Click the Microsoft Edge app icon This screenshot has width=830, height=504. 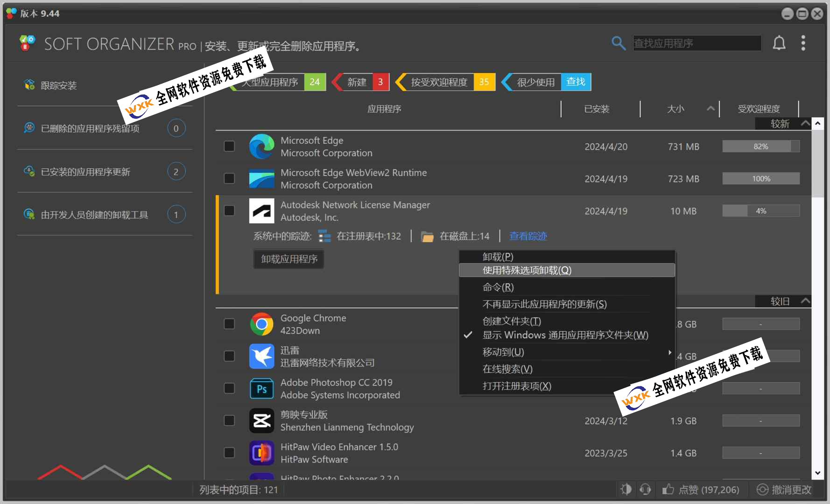click(x=261, y=147)
